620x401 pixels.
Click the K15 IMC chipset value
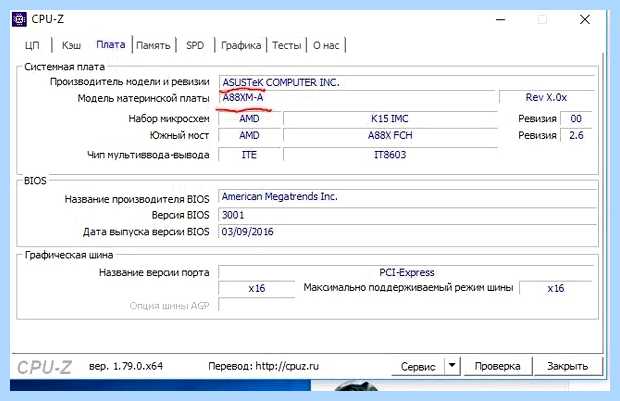[x=390, y=119]
